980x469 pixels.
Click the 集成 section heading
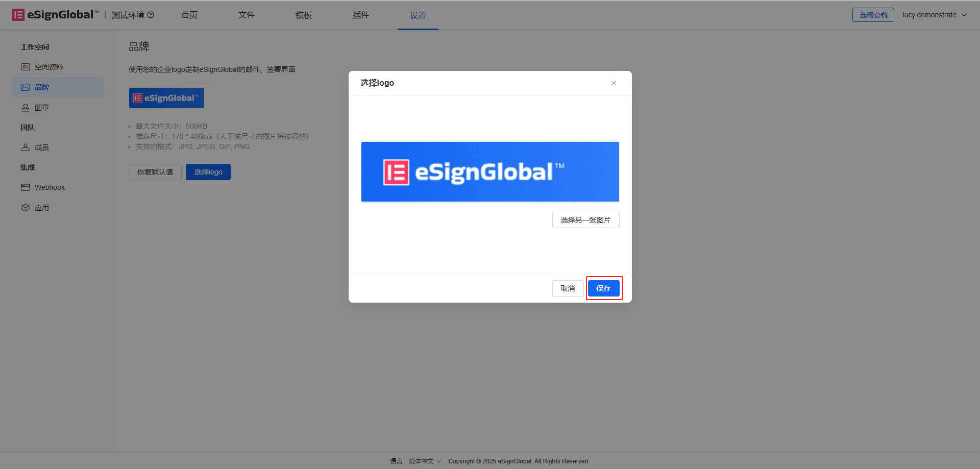[x=28, y=167]
